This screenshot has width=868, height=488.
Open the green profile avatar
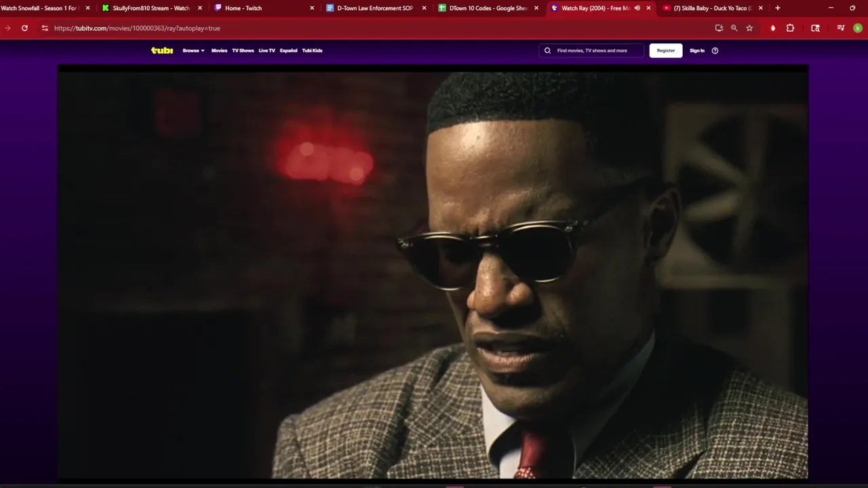[857, 28]
